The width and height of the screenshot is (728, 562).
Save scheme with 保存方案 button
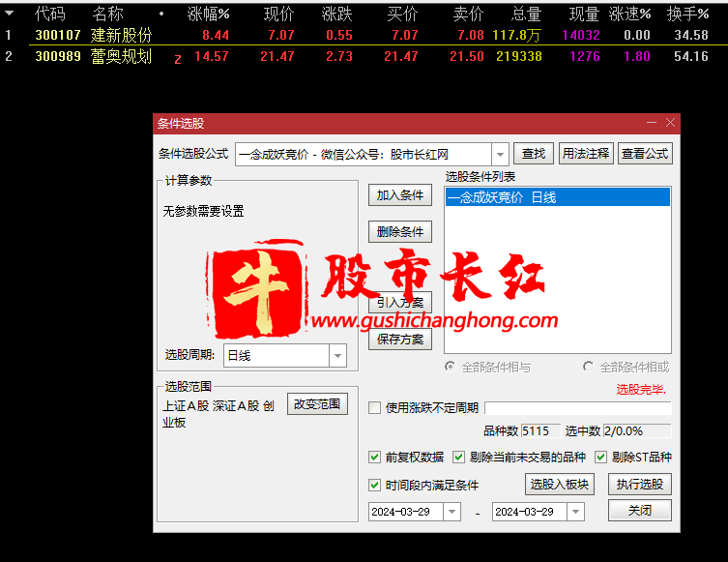tap(400, 340)
